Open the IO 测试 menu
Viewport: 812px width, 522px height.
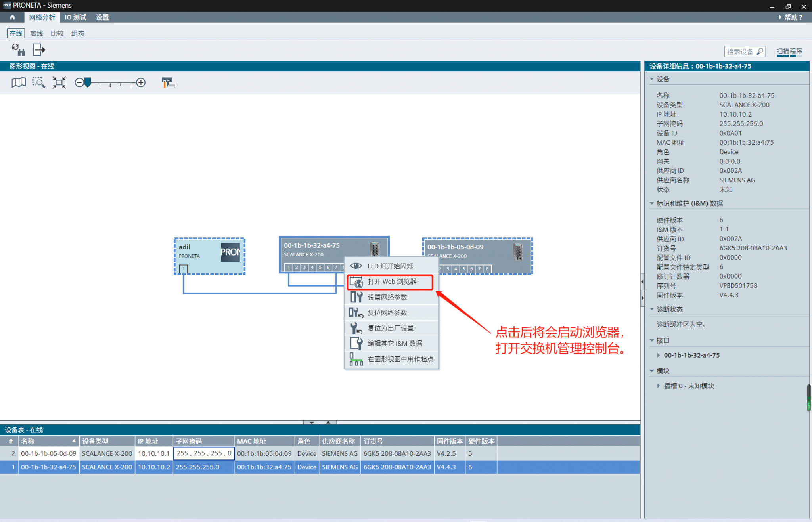pos(75,17)
